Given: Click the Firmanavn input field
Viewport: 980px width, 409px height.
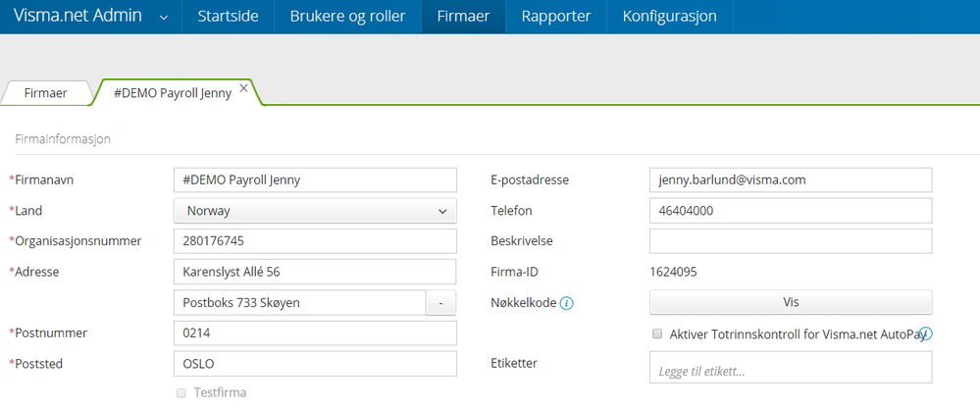Looking at the screenshot, I should pyautogui.click(x=315, y=180).
